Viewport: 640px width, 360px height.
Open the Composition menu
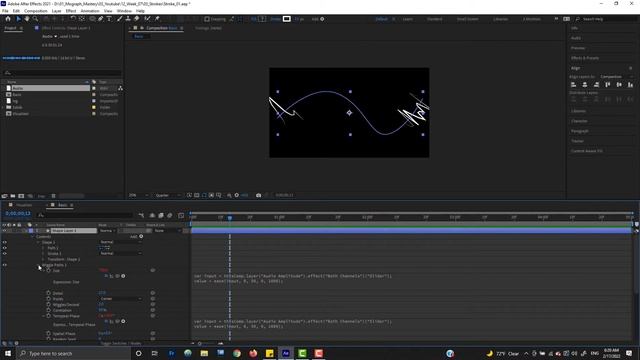pos(36,11)
